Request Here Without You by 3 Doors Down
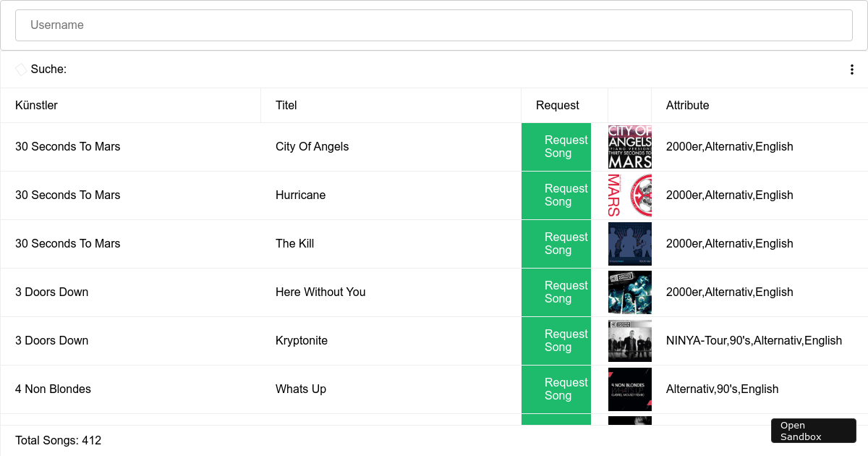This screenshot has width=868, height=456. coord(556,292)
